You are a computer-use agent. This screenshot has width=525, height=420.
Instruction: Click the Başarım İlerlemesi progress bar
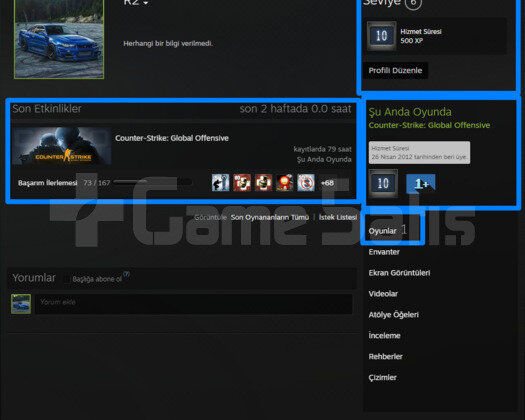[152, 182]
